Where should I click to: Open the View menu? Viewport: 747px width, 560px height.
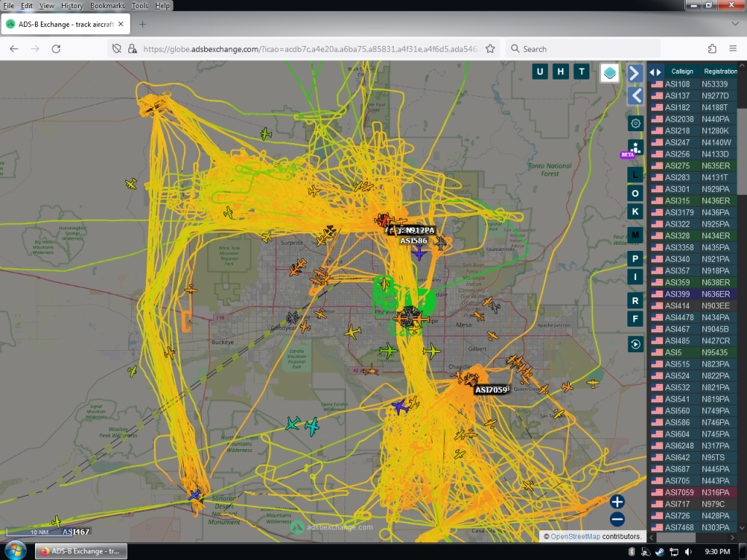(46, 6)
